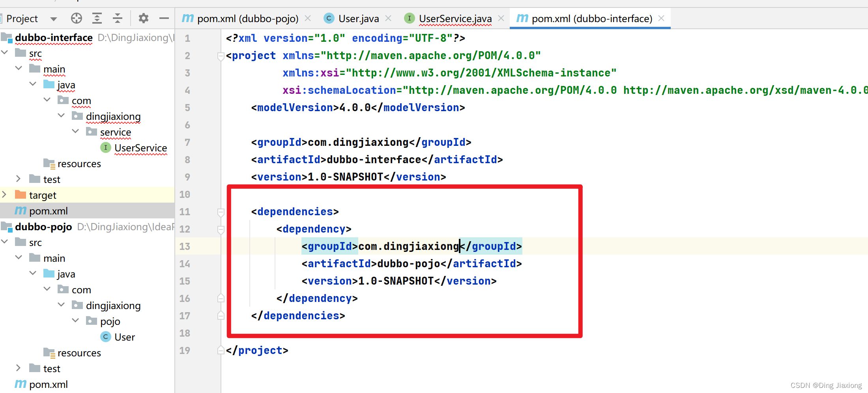This screenshot has width=868, height=393.
Task: Click the Expand All icon in Project toolbar
Action: click(x=97, y=18)
